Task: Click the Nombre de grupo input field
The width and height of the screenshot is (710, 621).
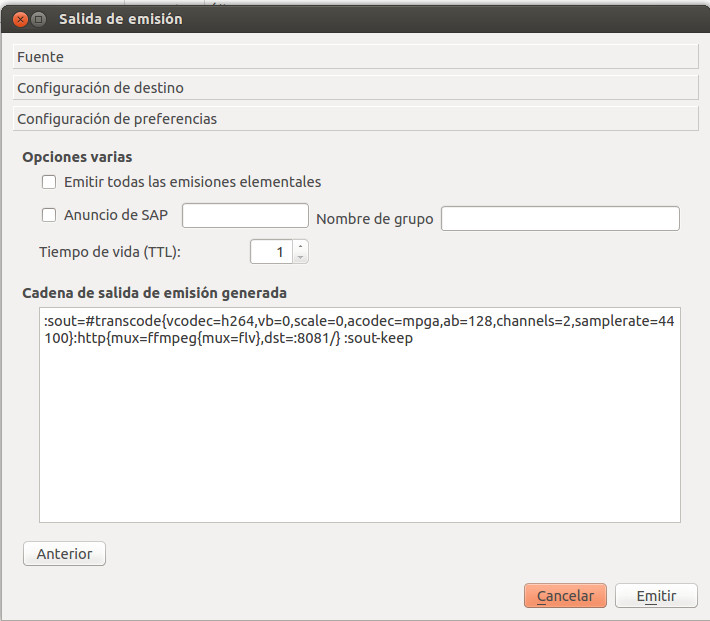Action: (560, 219)
